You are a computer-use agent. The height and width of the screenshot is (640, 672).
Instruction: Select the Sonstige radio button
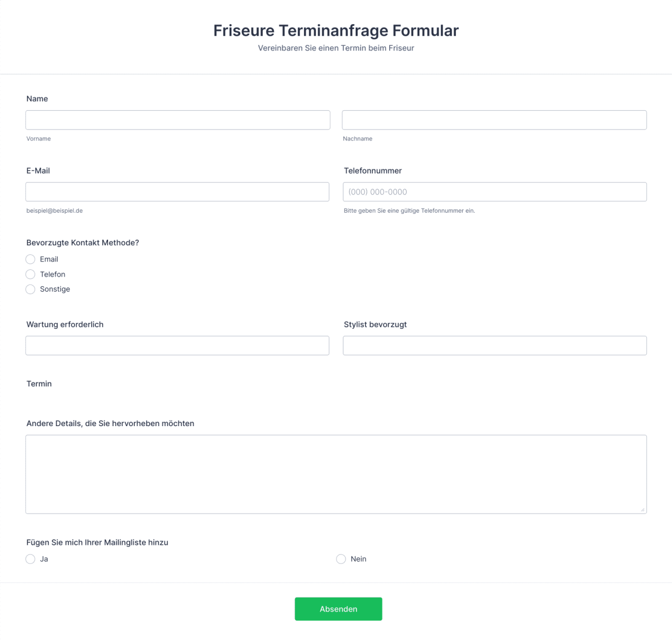[30, 289]
